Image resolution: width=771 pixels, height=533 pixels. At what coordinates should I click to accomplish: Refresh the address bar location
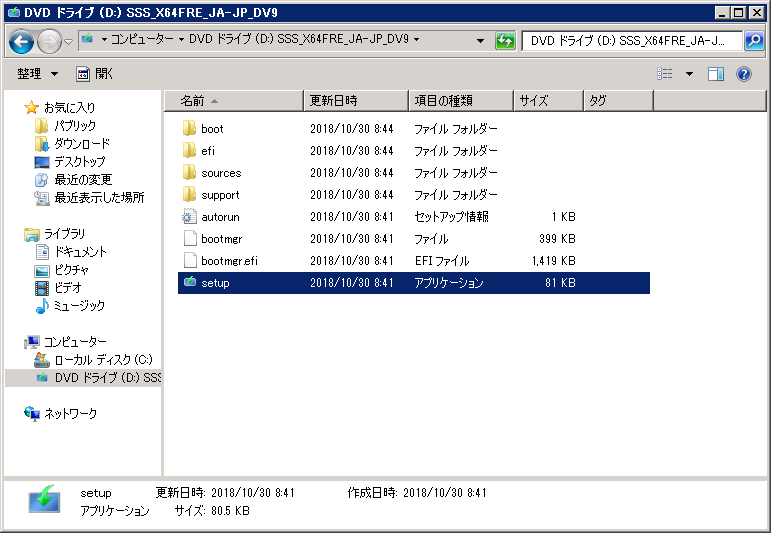coord(505,41)
